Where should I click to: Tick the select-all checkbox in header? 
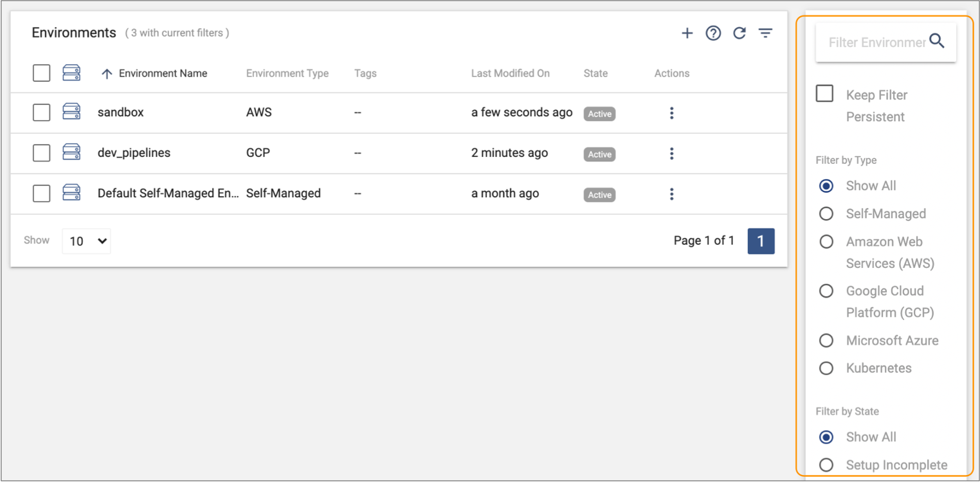tap(41, 73)
